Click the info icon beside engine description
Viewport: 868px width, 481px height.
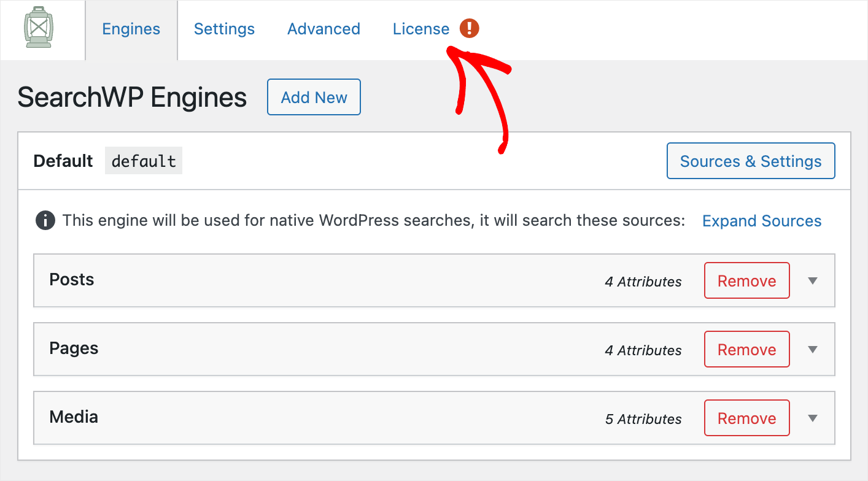(x=45, y=221)
